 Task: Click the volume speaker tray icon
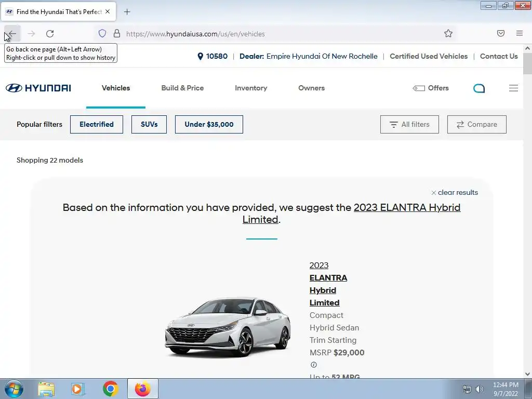(x=480, y=389)
